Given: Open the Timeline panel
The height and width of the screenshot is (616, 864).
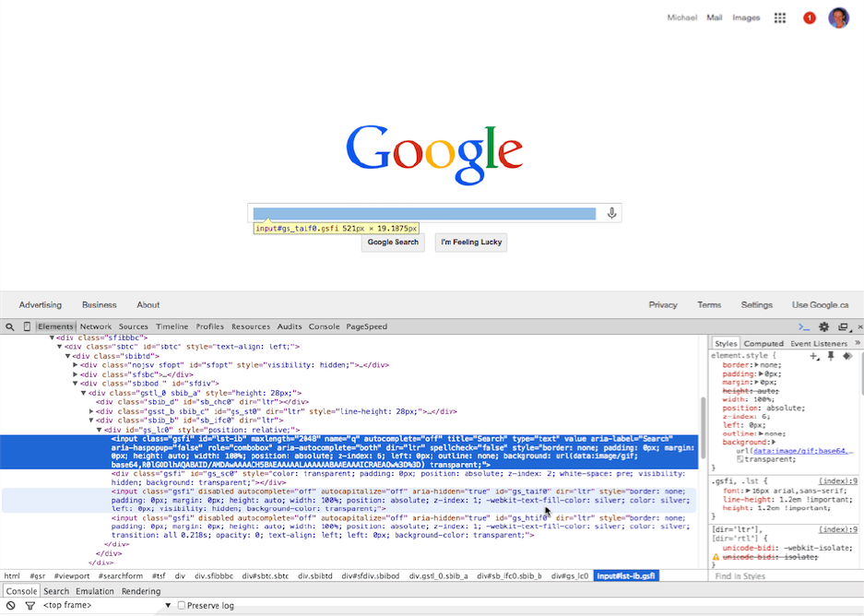Looking at the screenshot, I should point(172,326).
